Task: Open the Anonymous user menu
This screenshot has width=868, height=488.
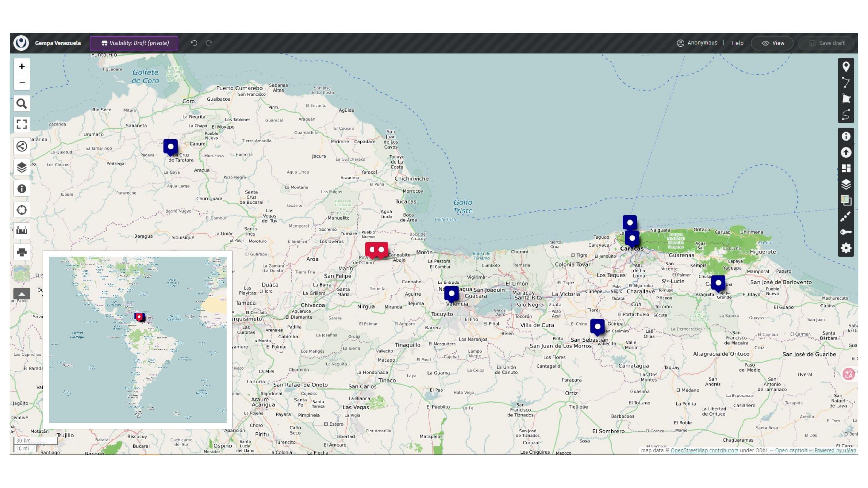Action: pyautogui.click(x=697, y=43)
